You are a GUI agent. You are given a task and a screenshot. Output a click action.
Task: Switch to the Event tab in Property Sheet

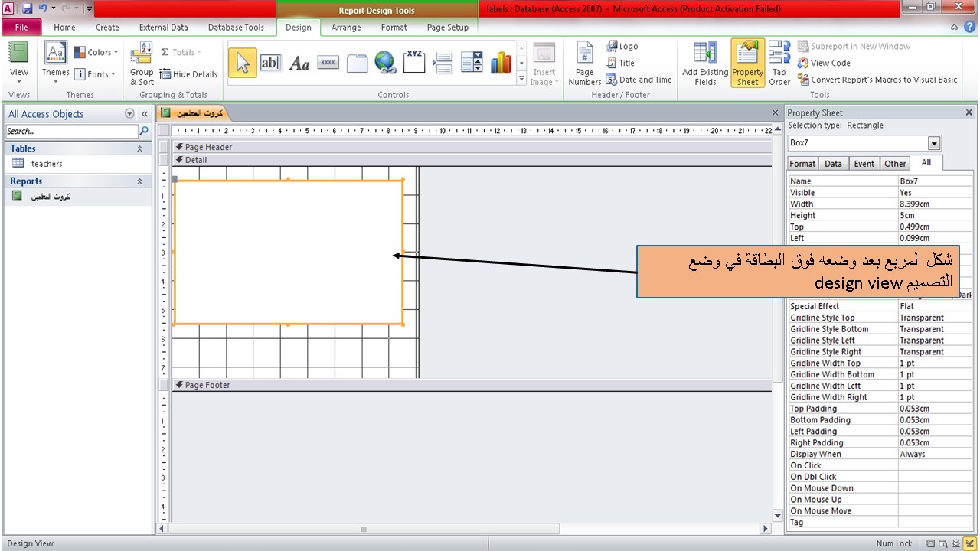pyautogui.click(x=864, y=163)
